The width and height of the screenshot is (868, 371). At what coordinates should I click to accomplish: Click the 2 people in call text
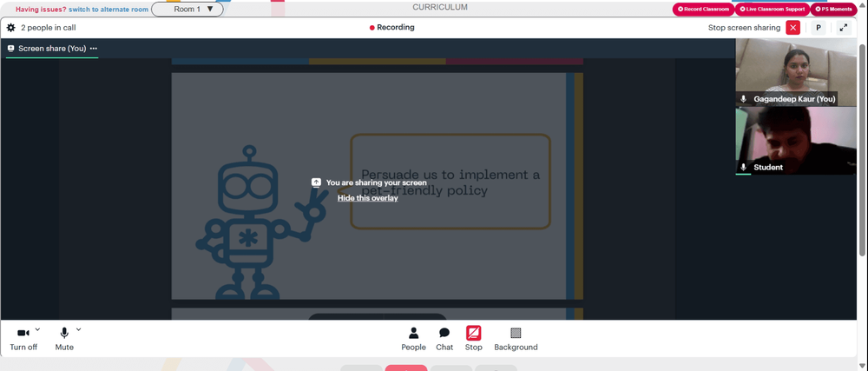point(48,28)
